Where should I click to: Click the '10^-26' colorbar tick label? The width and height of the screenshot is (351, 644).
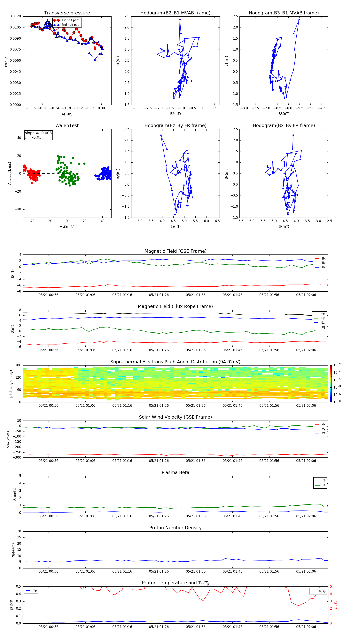[337, 365]
